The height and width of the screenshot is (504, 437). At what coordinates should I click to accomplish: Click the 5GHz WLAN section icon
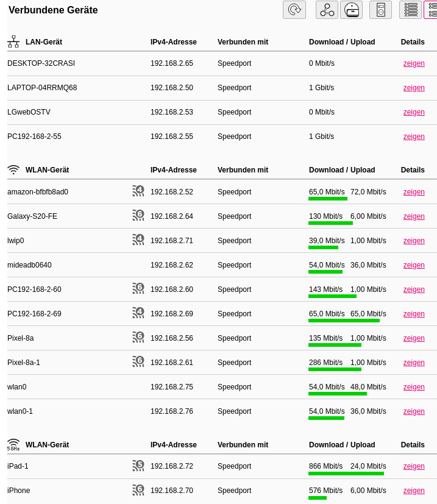coord(13,445)
